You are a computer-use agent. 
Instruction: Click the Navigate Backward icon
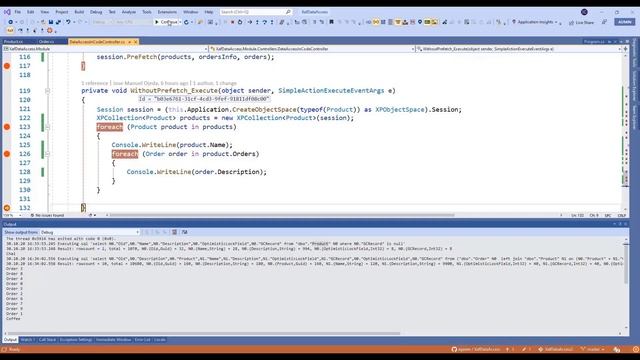point(10,22)
